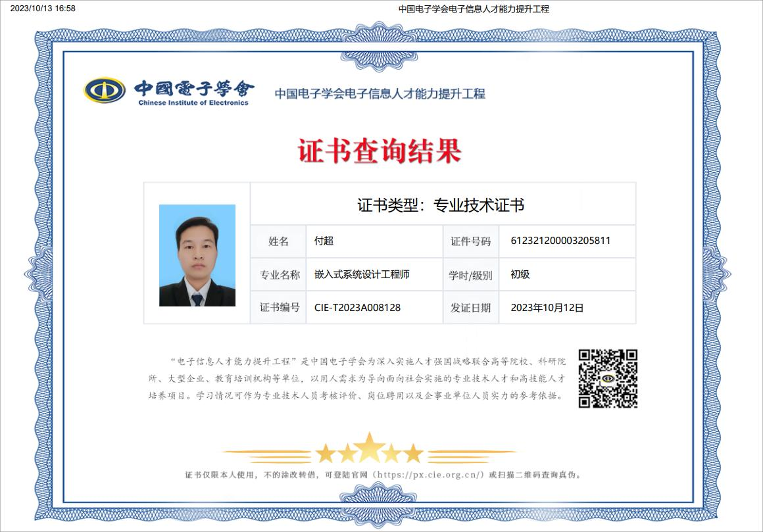Viewport: 763px width, 532px height.
Task: Click the 证件号码 label cell
Action: [x=470, y=241]
